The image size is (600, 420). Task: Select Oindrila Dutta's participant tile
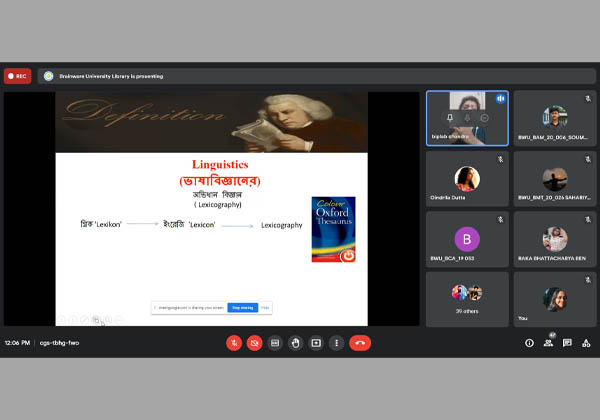point(467,179)
